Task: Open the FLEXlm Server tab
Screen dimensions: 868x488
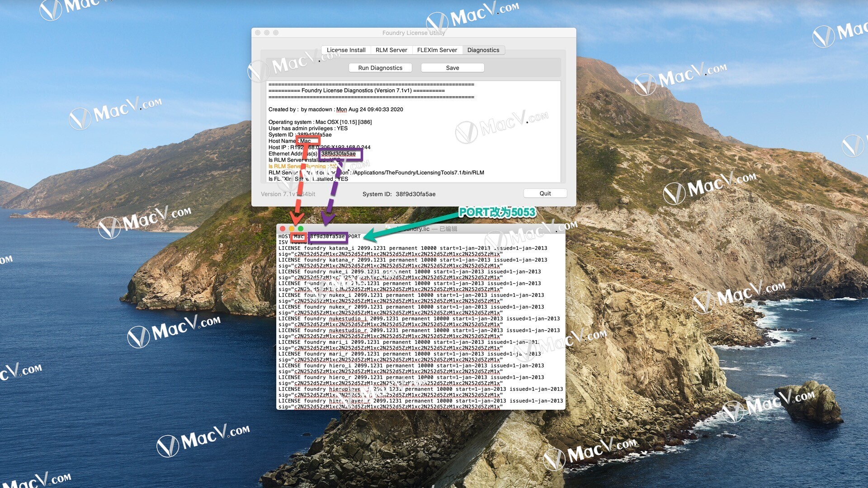Action: [437, 50]
